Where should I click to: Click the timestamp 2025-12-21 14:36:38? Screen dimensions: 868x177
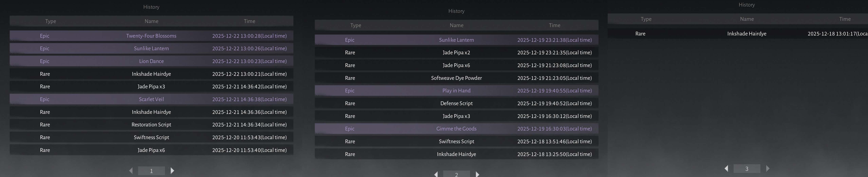(249, 99)
